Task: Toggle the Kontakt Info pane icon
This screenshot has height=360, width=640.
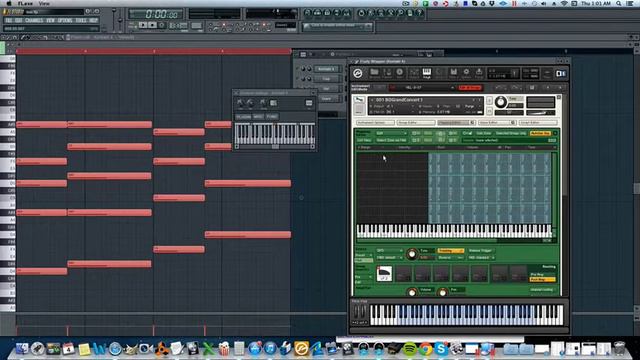Action: tap(400, 73)
